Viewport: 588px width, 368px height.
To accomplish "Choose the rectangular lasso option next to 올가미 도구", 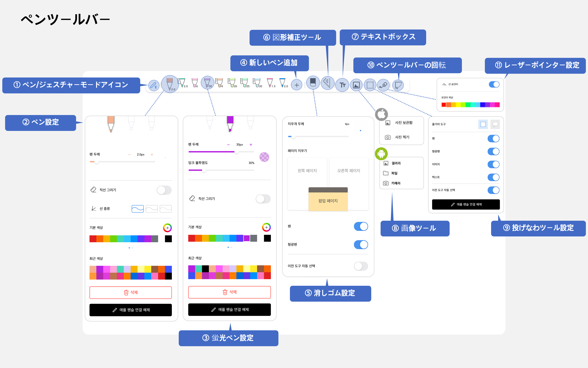I will pos(483,124).
